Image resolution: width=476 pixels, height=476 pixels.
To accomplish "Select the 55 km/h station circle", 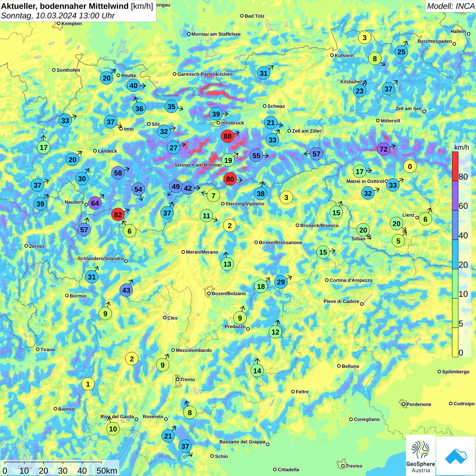I will [256, 155].
